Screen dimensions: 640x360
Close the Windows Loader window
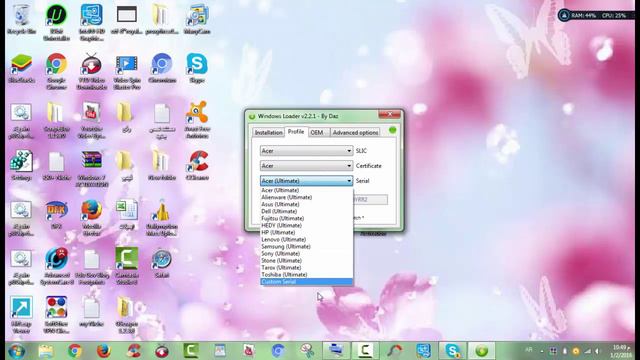point(389,114)
